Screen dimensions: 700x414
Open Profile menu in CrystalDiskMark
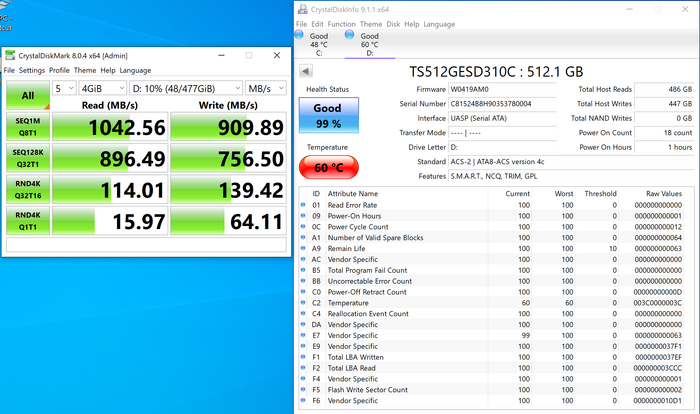[59, 70]
